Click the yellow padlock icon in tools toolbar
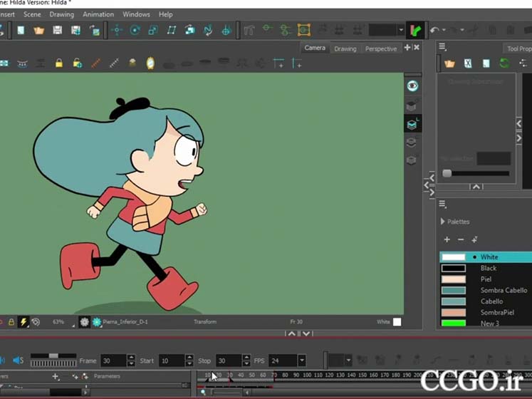This screenshot has width=532, height=399. 59,63
